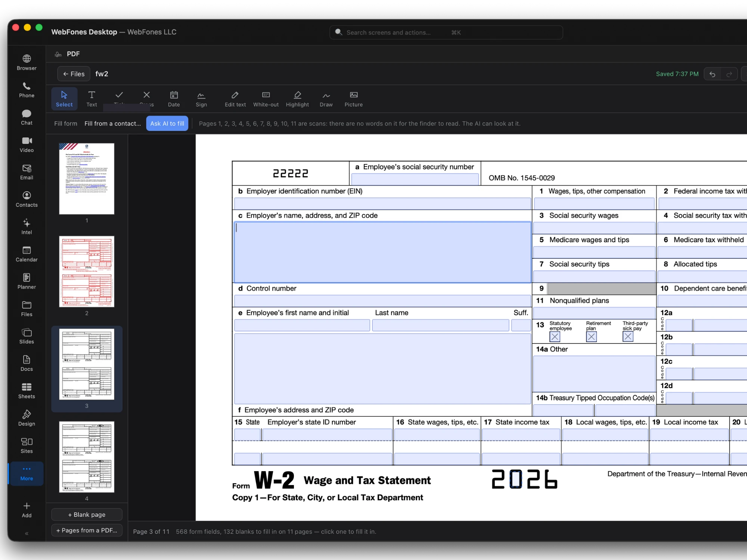Click the Employee's social security number field
747x560 pixels.
click(x=415, y=179)
